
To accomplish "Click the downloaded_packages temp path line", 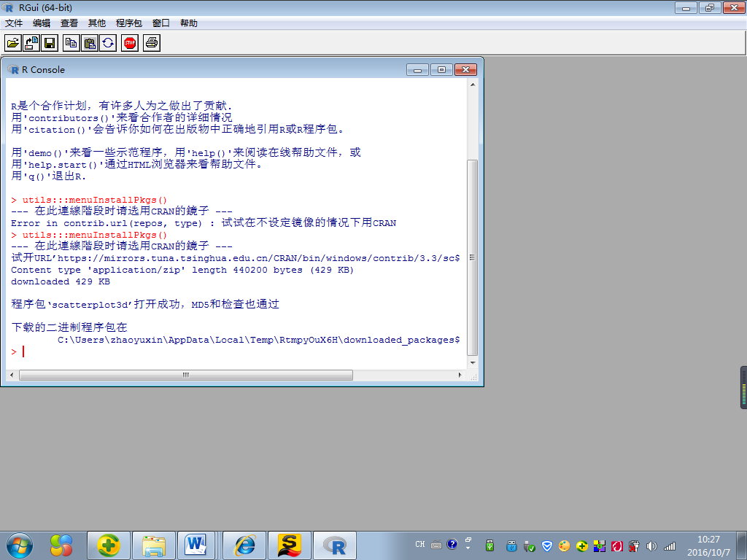I will [x=259, y=340].
